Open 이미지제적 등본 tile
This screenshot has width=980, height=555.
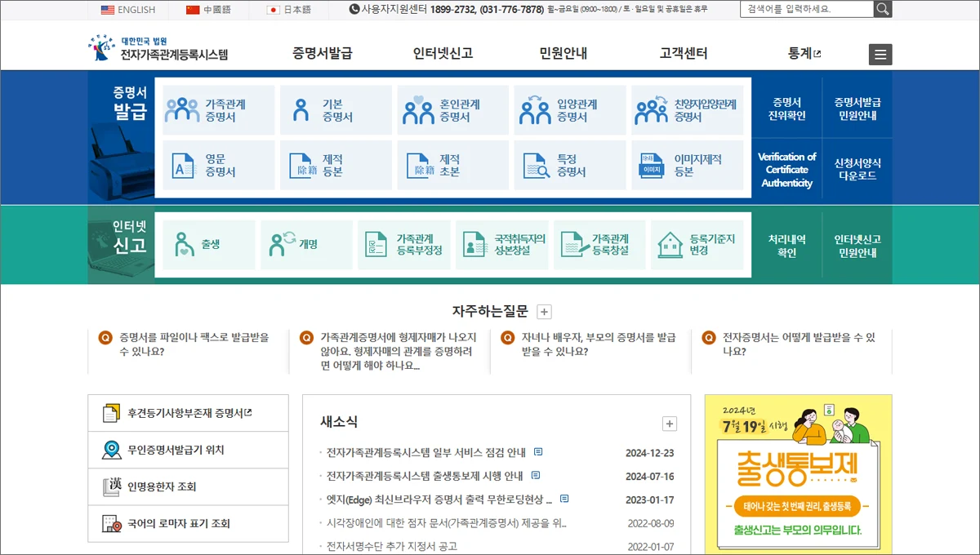tap(688, 166)
